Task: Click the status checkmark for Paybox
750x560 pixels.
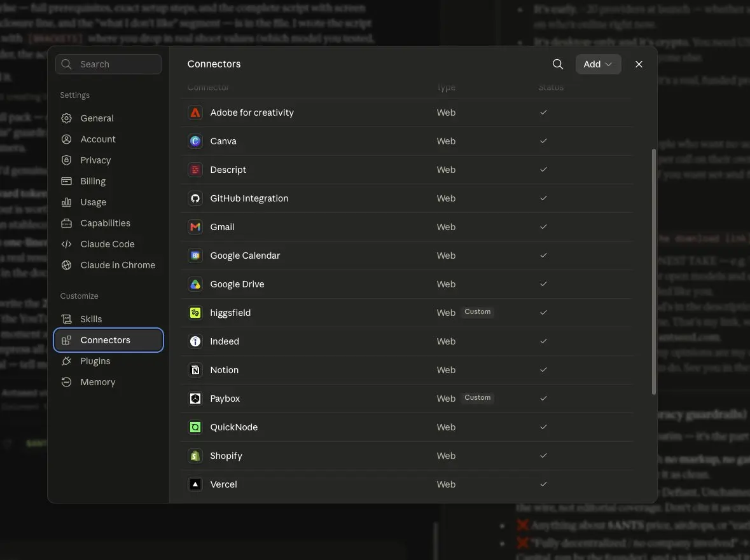Action: point(543,399)
